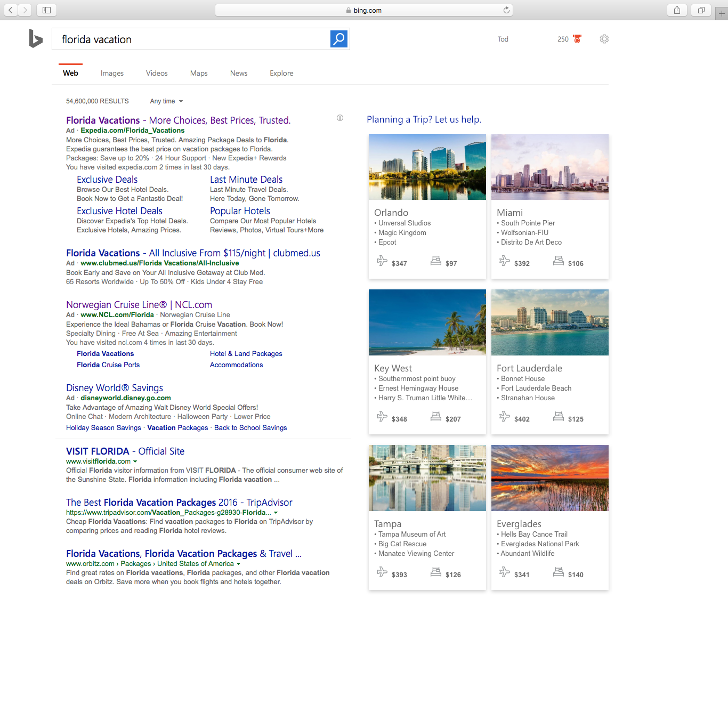Open the Last Minute Deals sitelink
The image size is (728, 728).
(246, 180)
